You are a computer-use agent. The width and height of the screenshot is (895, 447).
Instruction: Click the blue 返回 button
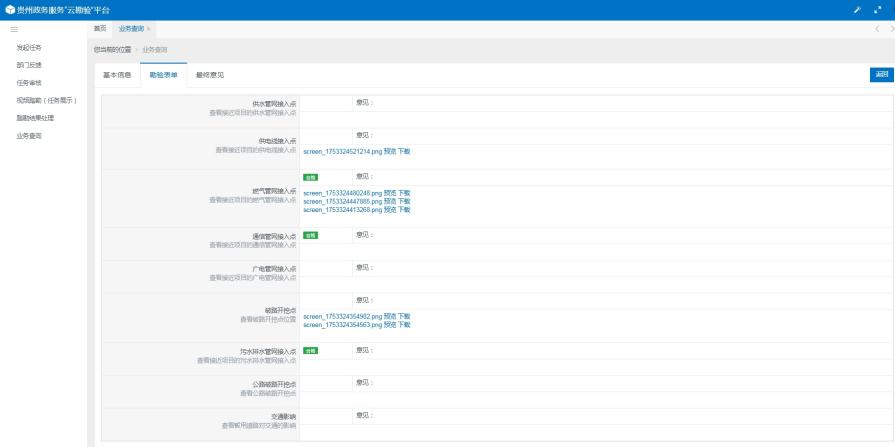tap(881, 74)
